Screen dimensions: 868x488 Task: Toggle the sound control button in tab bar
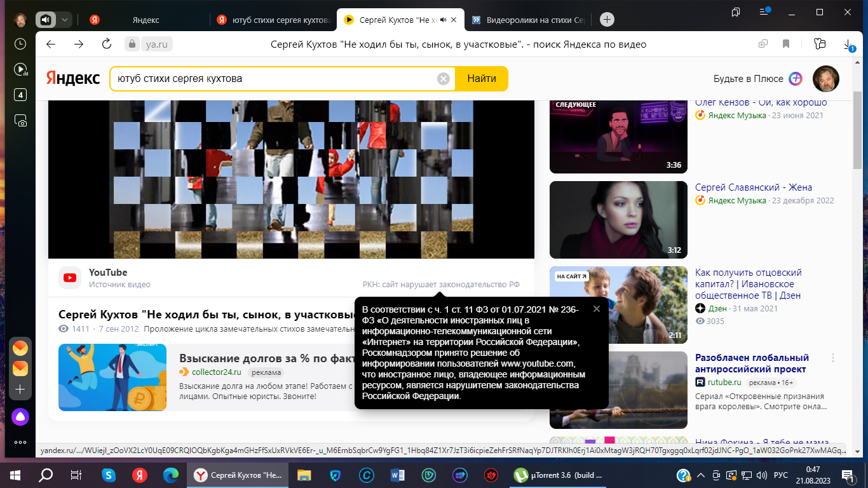45,20
